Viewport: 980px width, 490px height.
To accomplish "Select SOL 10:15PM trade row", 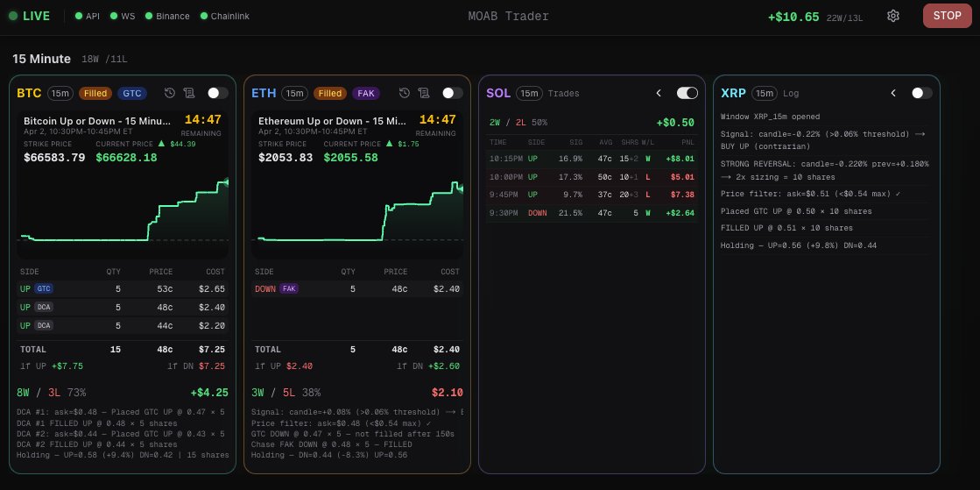I will coord(592,159).
